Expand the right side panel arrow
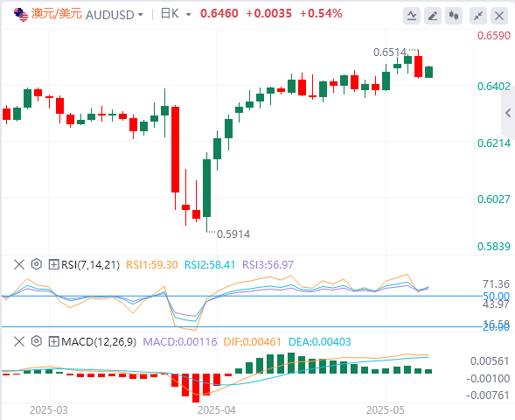 [x=508, y=113]
